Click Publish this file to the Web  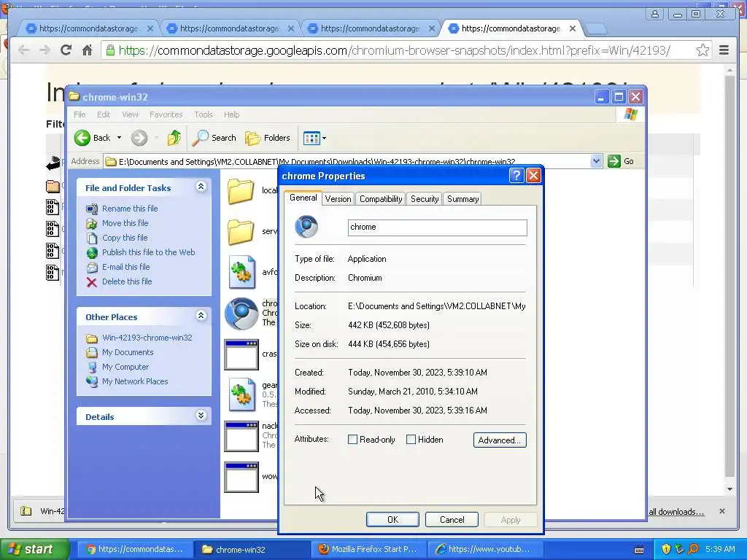(x=148, y=252)
